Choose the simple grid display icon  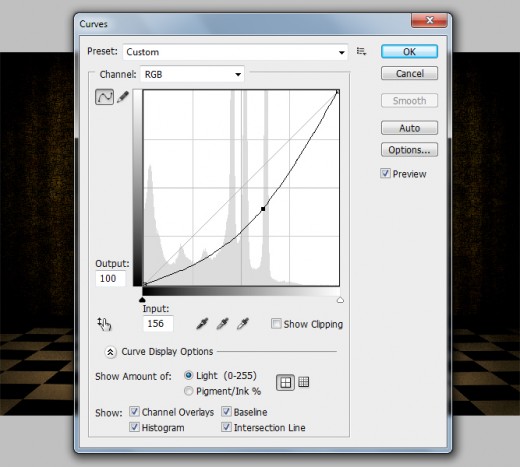pyautogui.click(x=285, y=382)
